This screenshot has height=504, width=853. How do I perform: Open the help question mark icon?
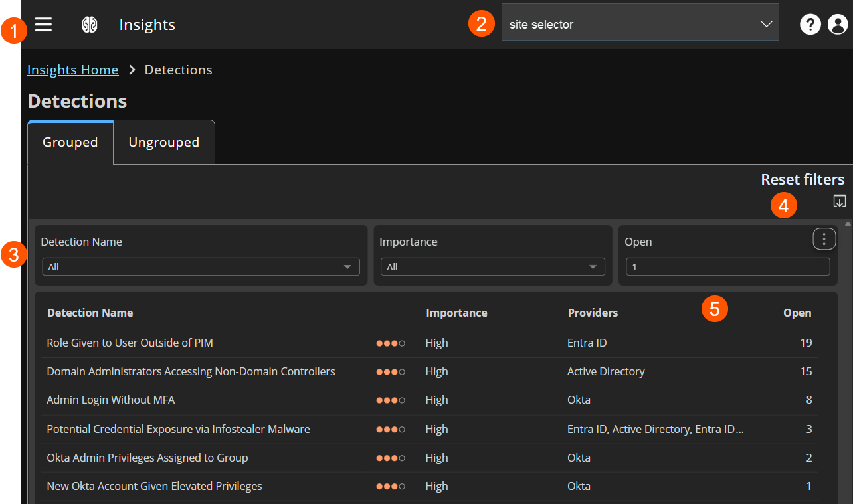[x=810, y=24]
